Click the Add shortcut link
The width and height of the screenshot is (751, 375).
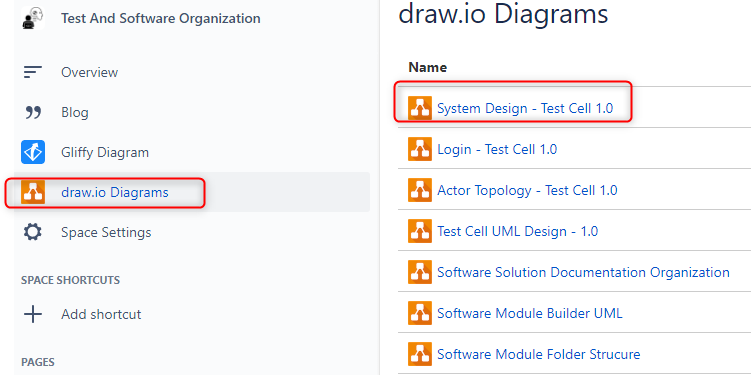(x=101, y=315)
